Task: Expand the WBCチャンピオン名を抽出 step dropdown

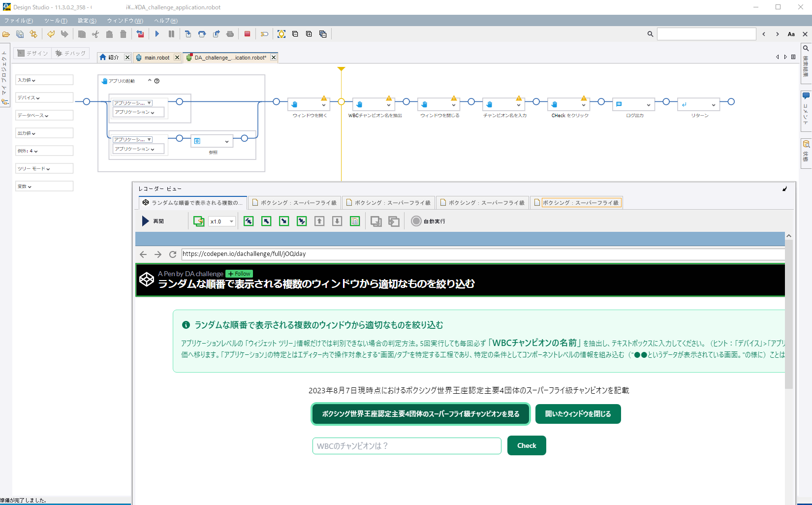Action: pyautogui.click(x=389, y=105)
